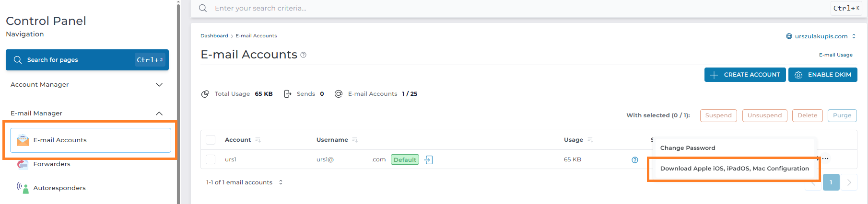The image size is (868, 204).
Task: Open the rows-per-page selector near email accounts count
Action: click(x=281, y=182)
